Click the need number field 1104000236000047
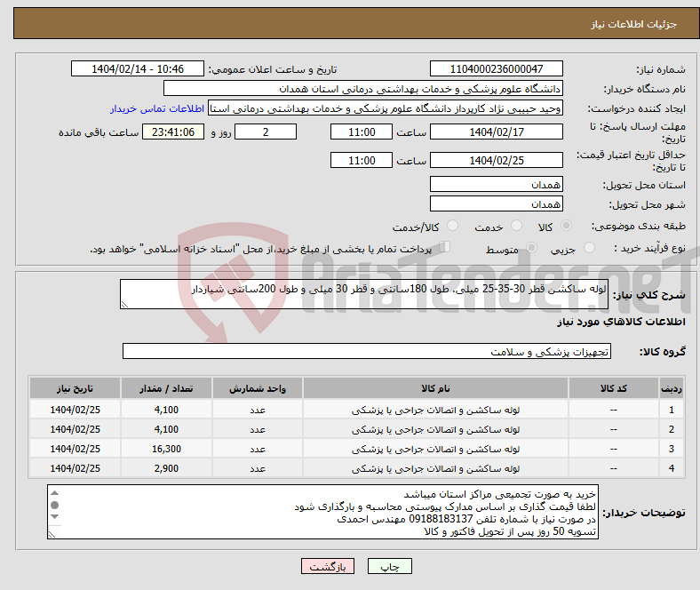Viewport: 700px width, 590px height. pos(496,68)
